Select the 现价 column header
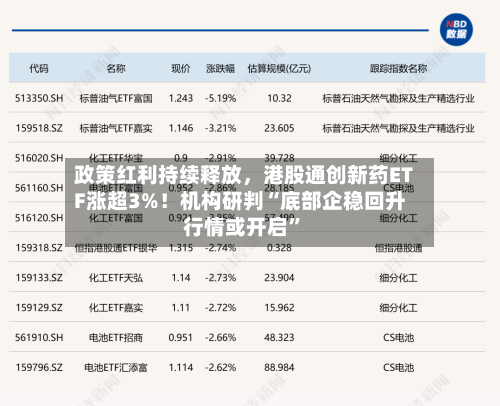Viewport: 500px width, 406px height. [181, 68]
